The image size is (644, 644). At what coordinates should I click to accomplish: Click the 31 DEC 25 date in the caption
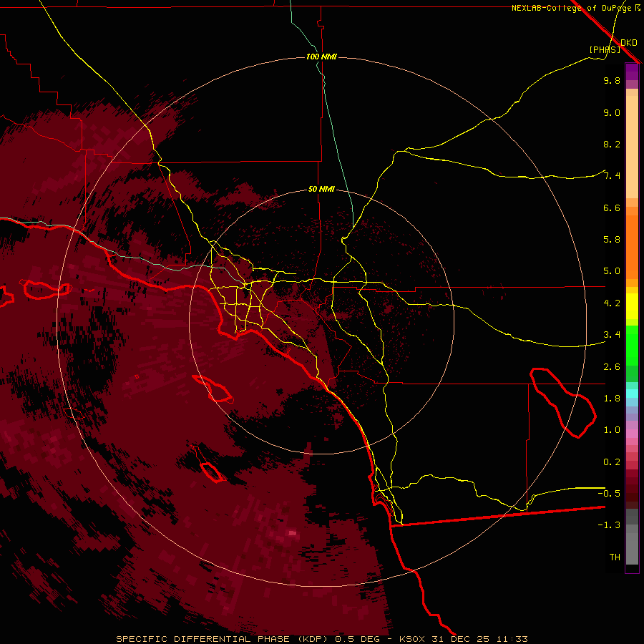(460, 639)
